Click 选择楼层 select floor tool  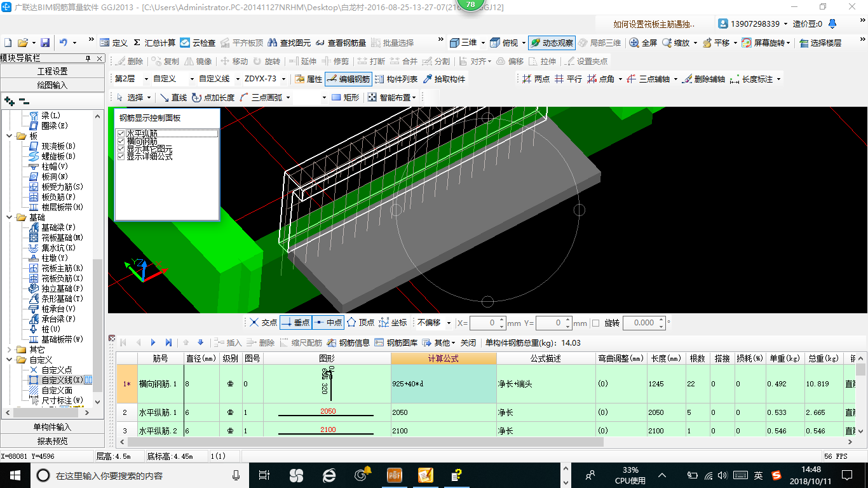(820, 43)
